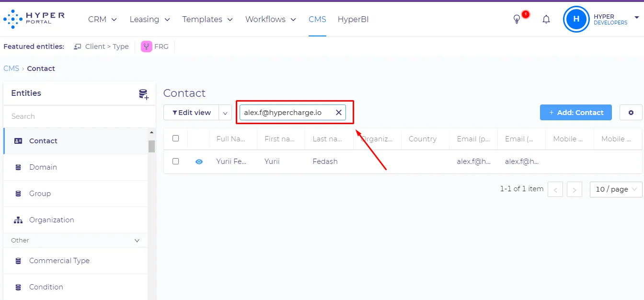Open the 10 / page size selector
This screenshot has width=644, height=300.
[616, 189]
